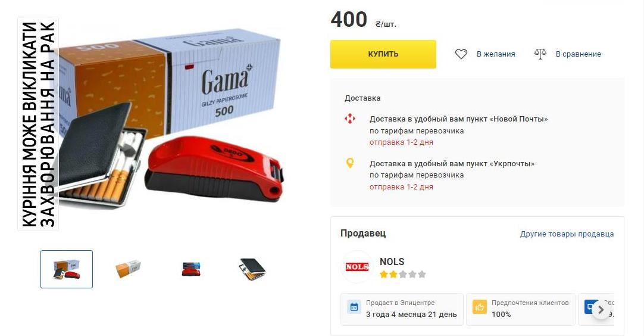Select the black cigarette case thumbnail
644x336 pixels.
252,269
